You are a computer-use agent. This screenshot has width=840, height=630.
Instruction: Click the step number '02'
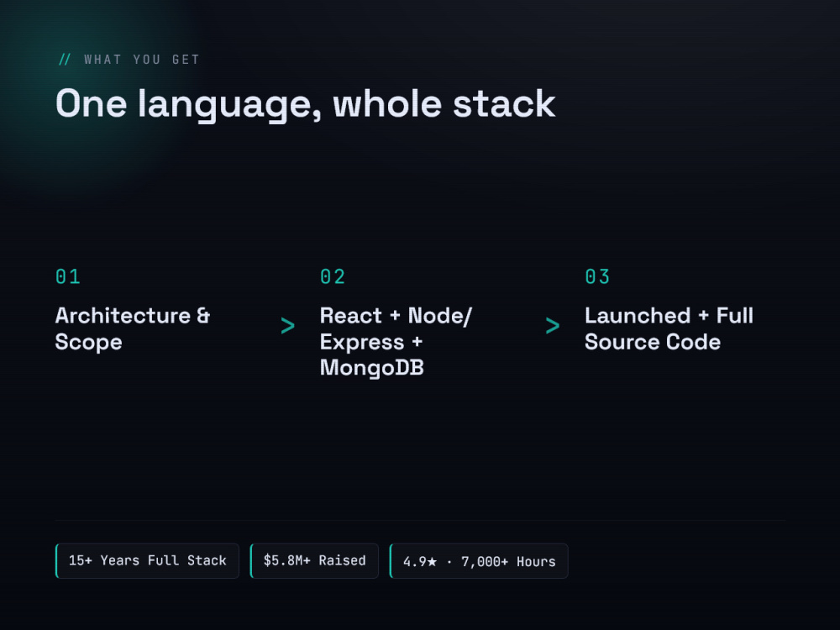(333, 277)
